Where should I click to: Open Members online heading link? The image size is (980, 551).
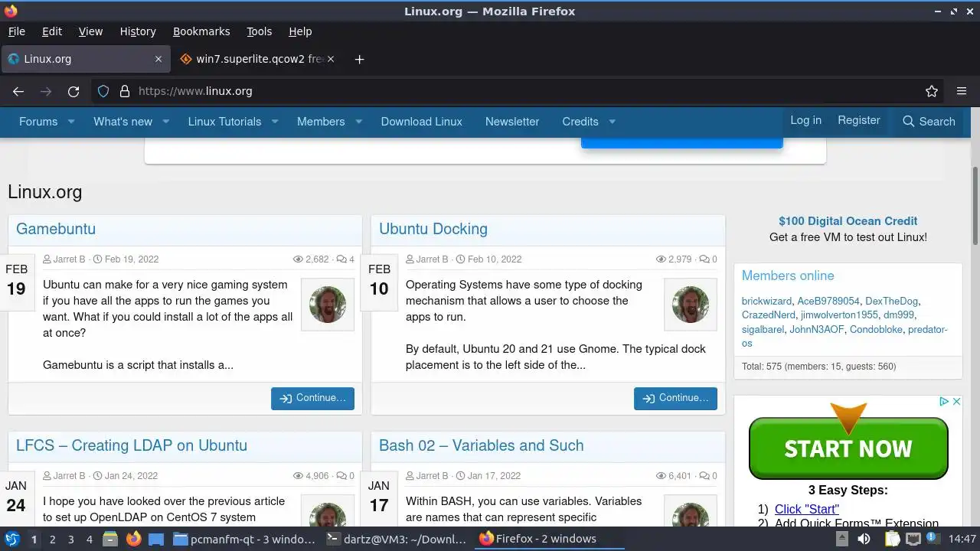click(x=788, y=275)
